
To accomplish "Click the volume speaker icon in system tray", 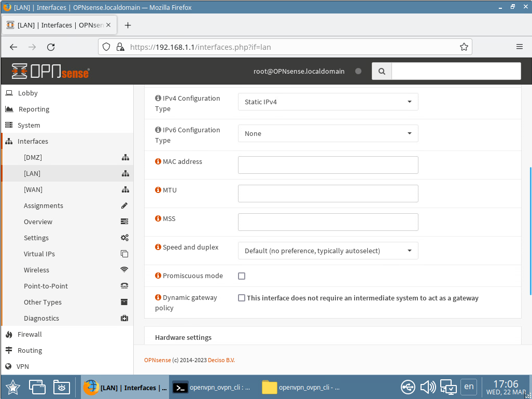I will point(428,387).
